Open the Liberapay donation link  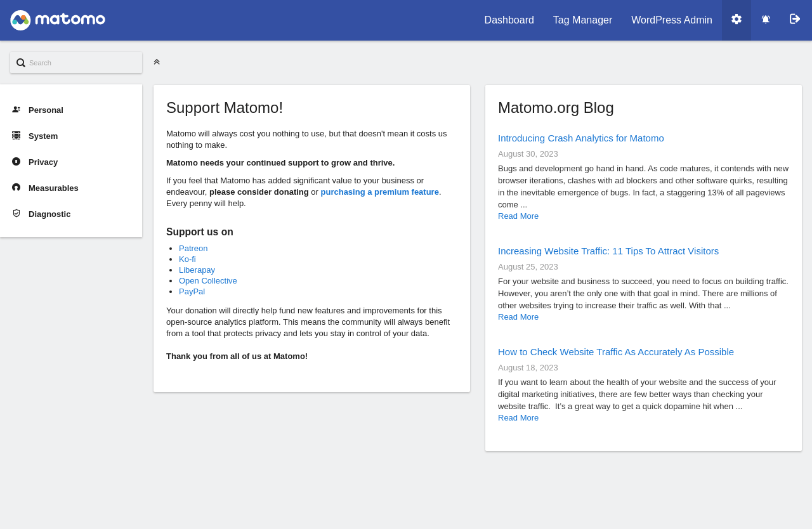pyautogui.click(x=197, y=270)
